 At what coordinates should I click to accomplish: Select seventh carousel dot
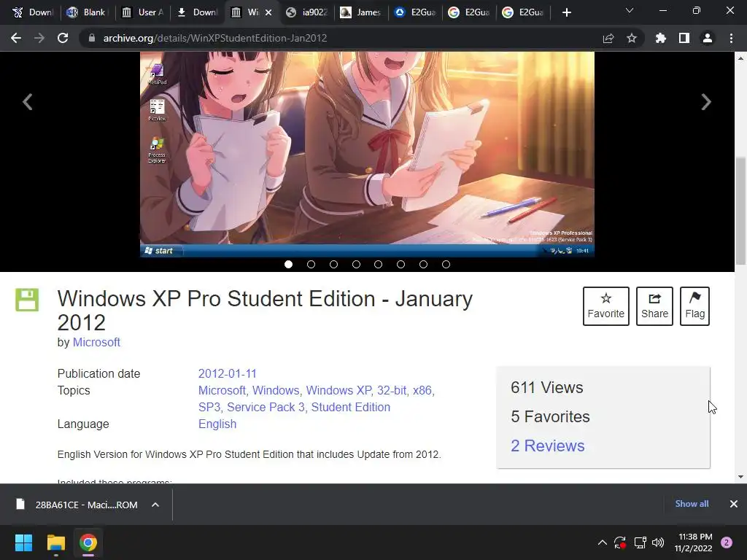[x=423, y=264]
